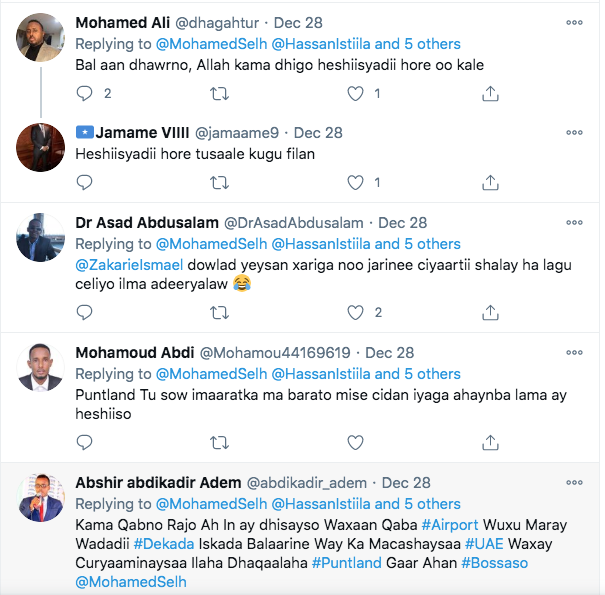605x595 pixels.
Task: Click the #Bossaso hashtag
Action: 494,563
